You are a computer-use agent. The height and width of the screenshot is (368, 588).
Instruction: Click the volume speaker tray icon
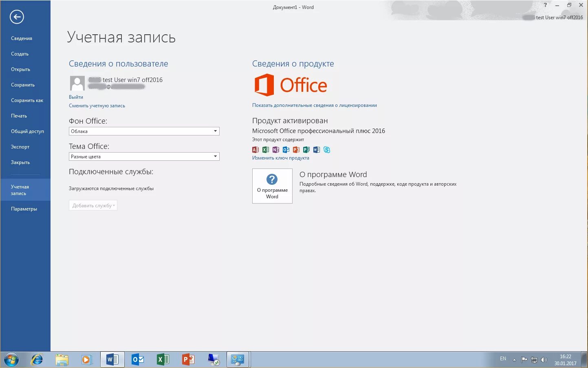(x=544, y=360)
